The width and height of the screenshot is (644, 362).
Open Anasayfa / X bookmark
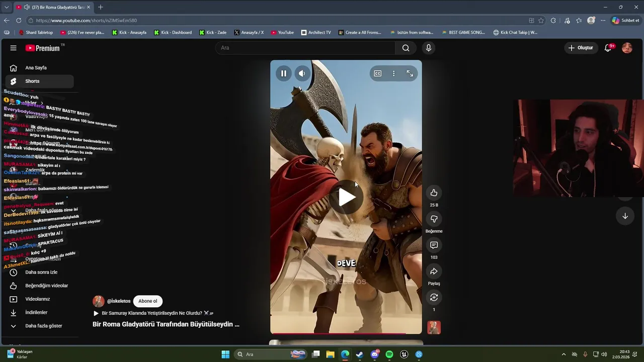coord(249,33)
